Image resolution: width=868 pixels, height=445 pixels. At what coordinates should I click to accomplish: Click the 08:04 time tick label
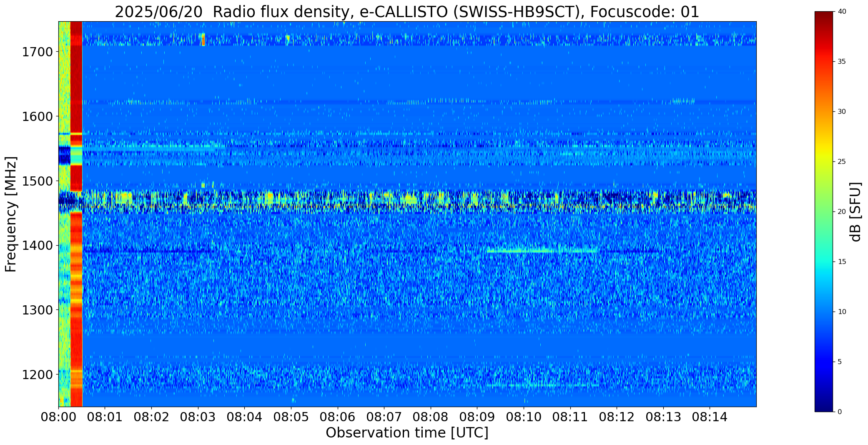tap(244, 417)
